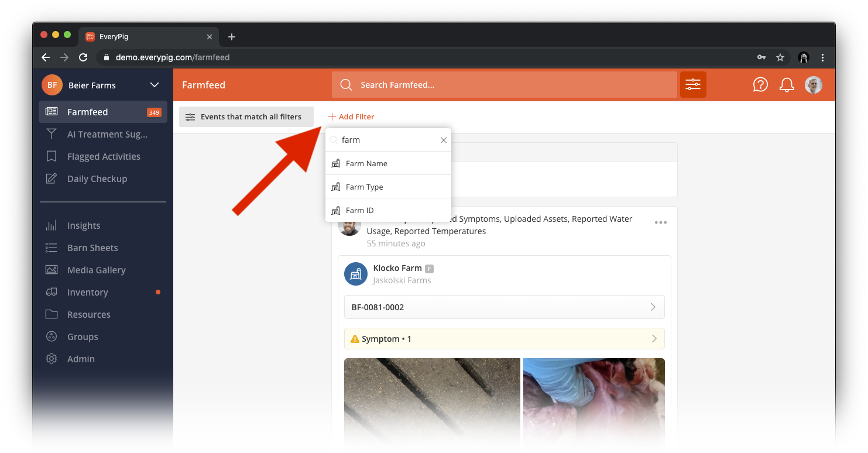
Task: Open the notifications bell
Action: tap(787, 85)
